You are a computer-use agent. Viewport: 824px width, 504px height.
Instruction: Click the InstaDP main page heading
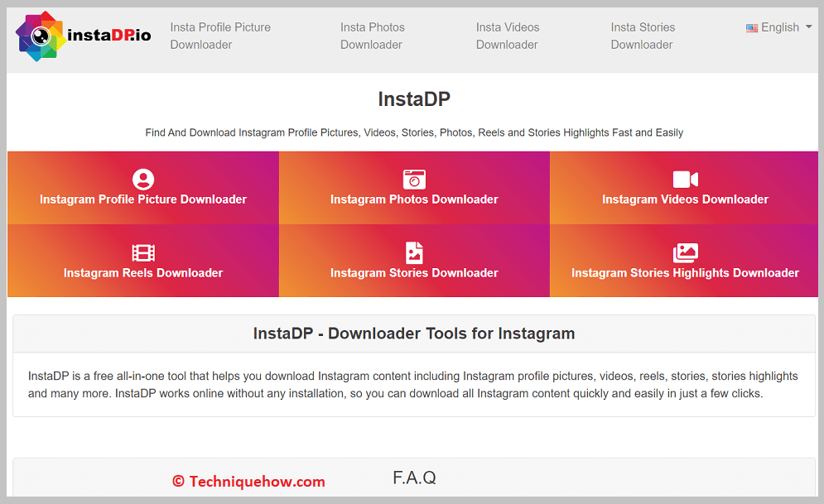[x=414, y=99]
